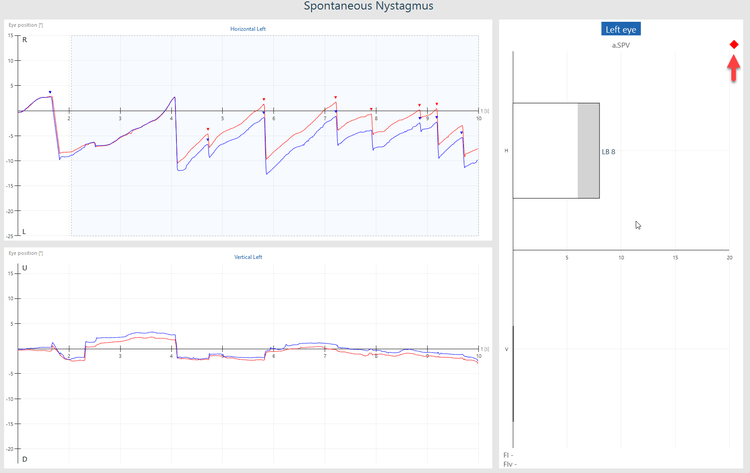Click the Fl - readout text
Image resolution: width=750 pixels, height=473 pixels.
pos(508,455)
